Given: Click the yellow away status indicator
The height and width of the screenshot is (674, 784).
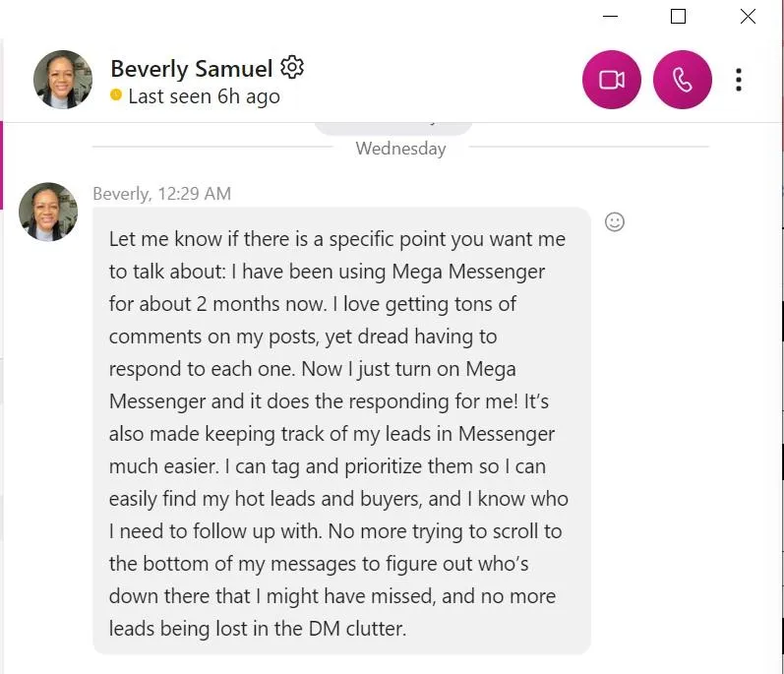Looking at the screenshot, I should (x=116, y=94).
